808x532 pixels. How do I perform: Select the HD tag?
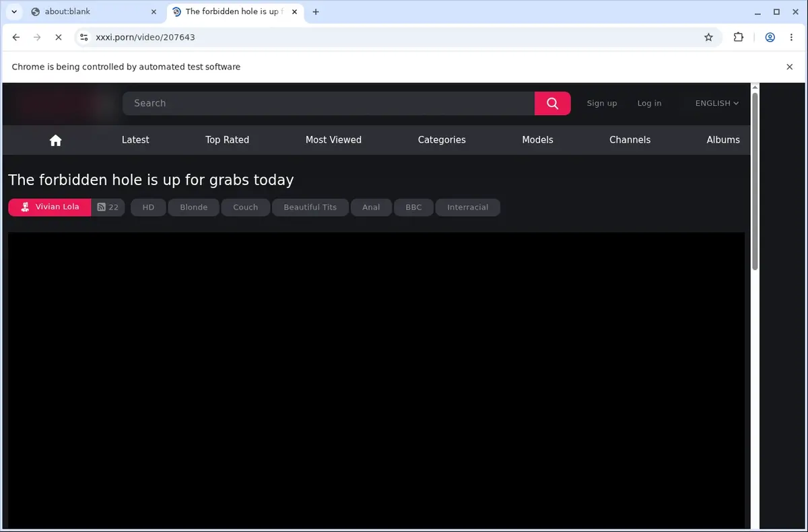point(148,207)
